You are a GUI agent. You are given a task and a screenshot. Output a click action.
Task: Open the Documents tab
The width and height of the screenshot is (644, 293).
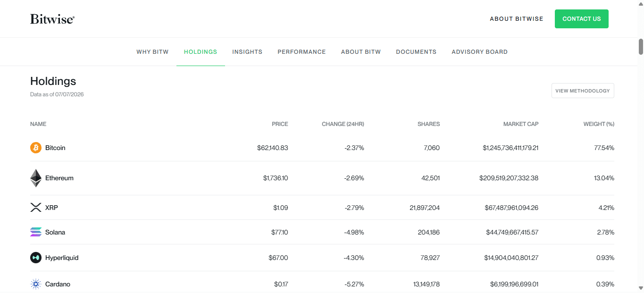point(416,52)
